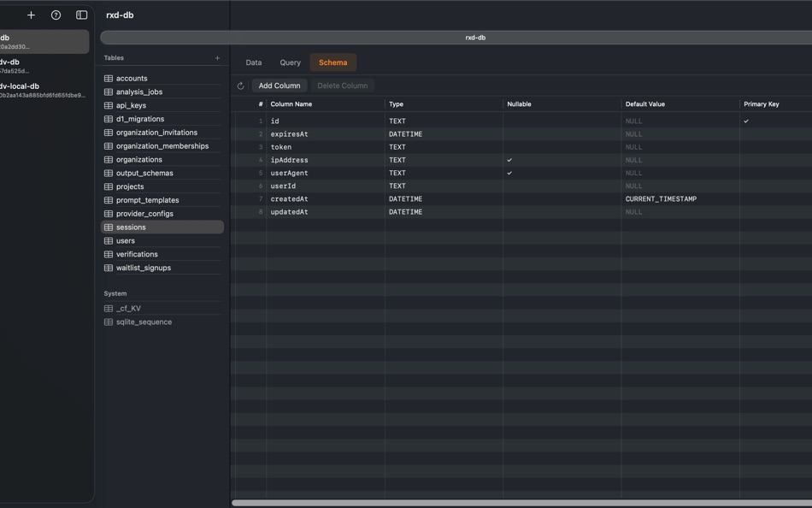Toggle the Primary Key checkbox for id

point(745,121)
